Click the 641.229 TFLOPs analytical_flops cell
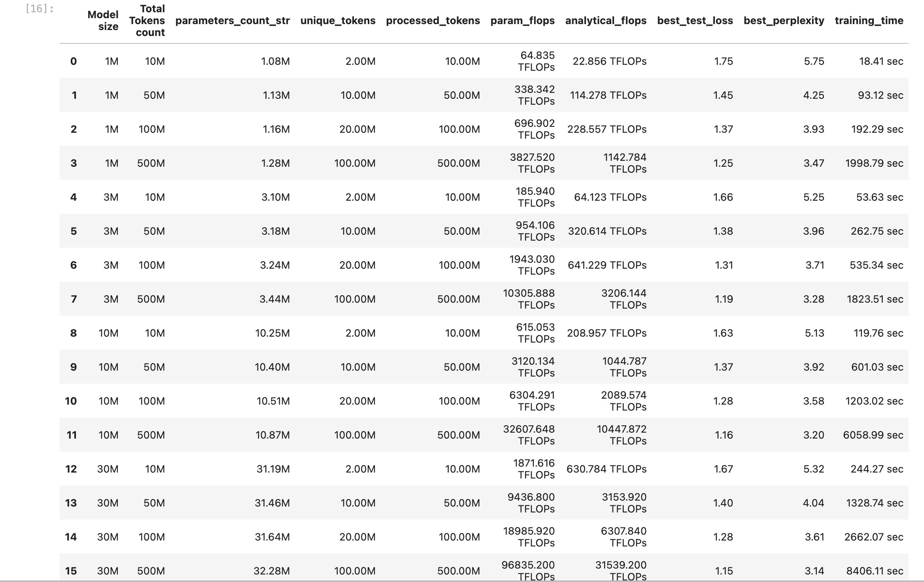The width and height of the screenshot is (924, 582). (607, 265)
